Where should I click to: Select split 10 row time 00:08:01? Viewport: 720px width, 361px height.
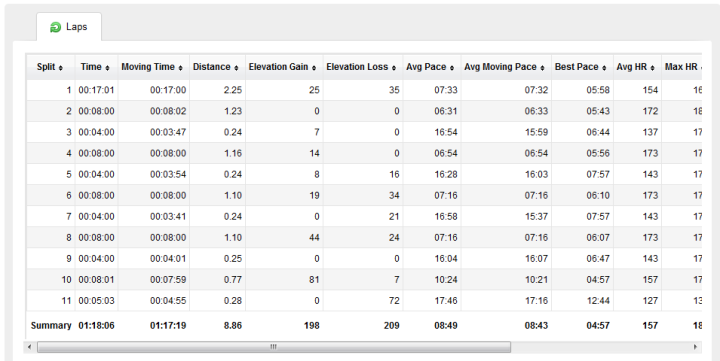pyautogui.click(x=96, y=280)
